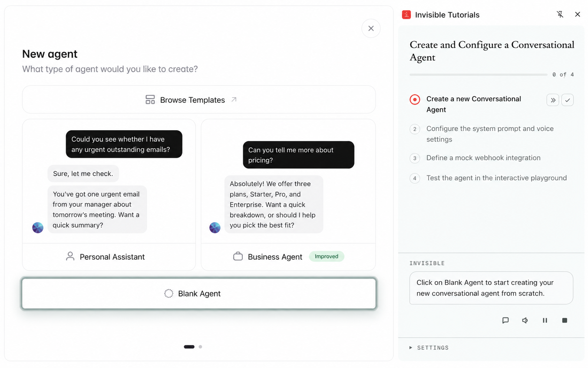Screen dimensions: 588x368
Task: Click the 'Can you tell me more about pricing?' bubble
Action: click(x=298, y=155)
